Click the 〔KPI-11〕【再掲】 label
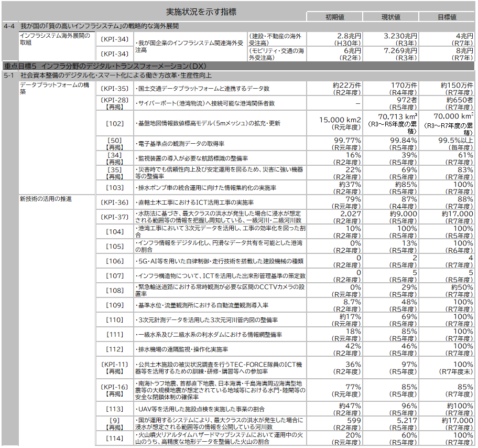The height and width of the screenshot is (448, 478). pyautogui.click(x=115, y=368)
